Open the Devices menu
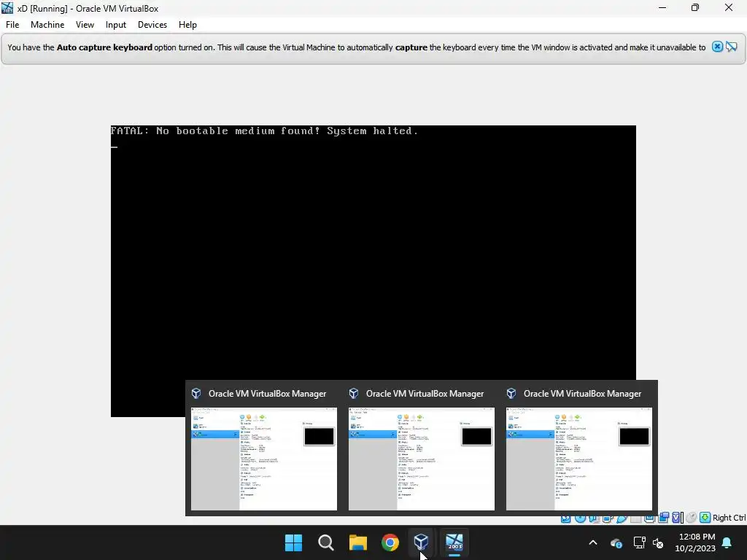Screen dimensions: 747x560 tap(152, 25)
